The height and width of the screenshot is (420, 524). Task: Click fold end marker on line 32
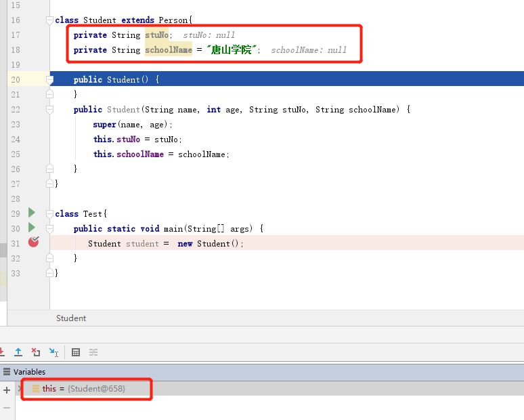pyautogui.click(x=49, y=258)
